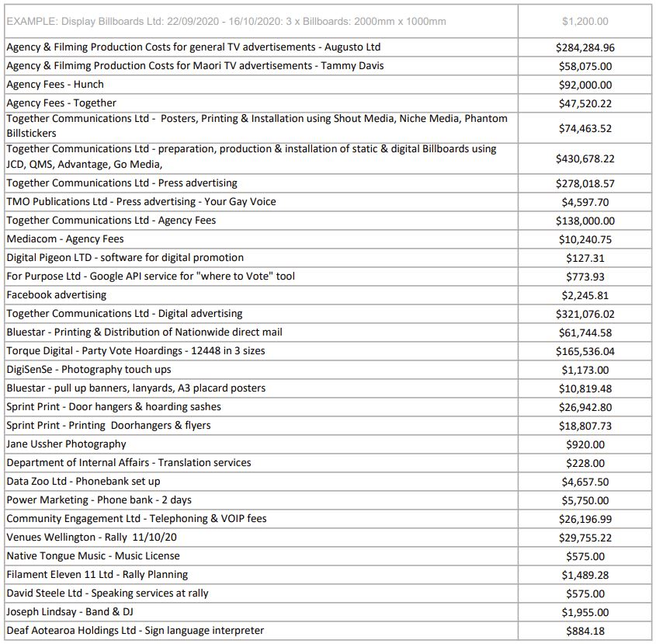Select the 'Facebook advertising' text
656x644 pixels.
pos(57,294)
